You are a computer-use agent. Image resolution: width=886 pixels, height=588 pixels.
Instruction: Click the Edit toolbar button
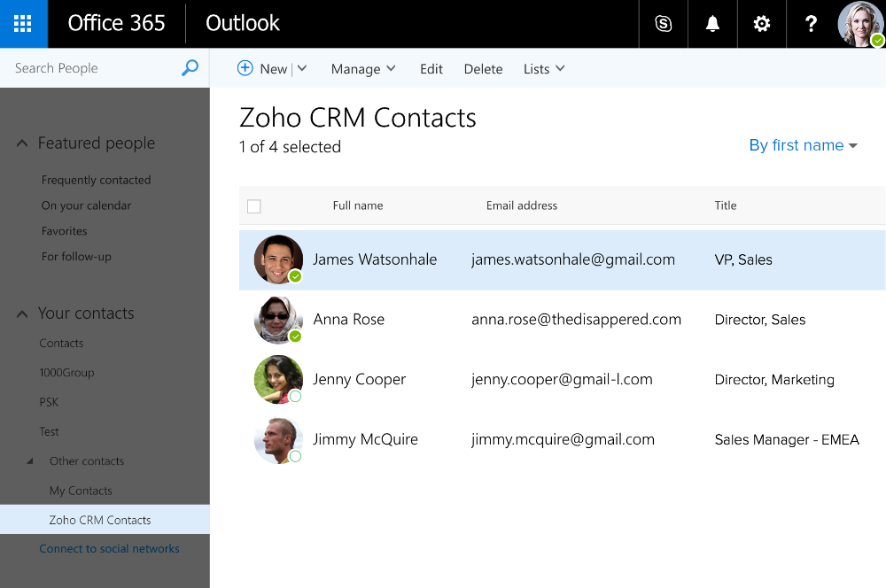[x=431, y=69]
